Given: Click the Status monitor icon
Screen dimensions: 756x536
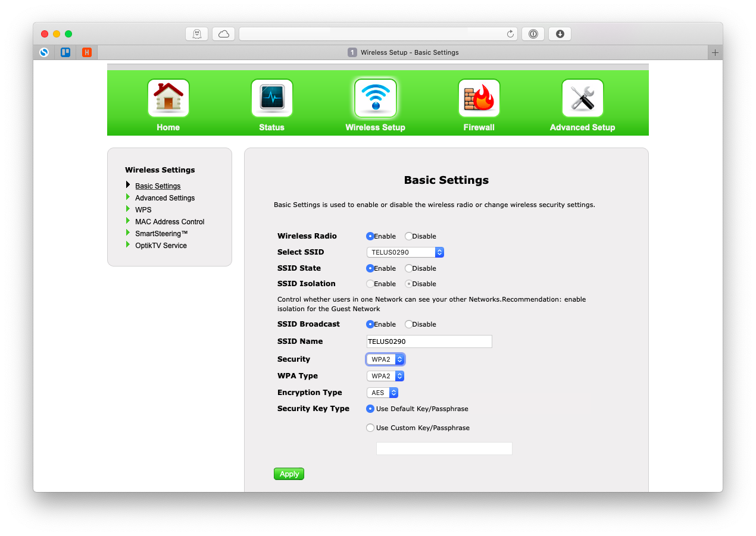Looking at the screenshot, I should [x=271, y=98].
